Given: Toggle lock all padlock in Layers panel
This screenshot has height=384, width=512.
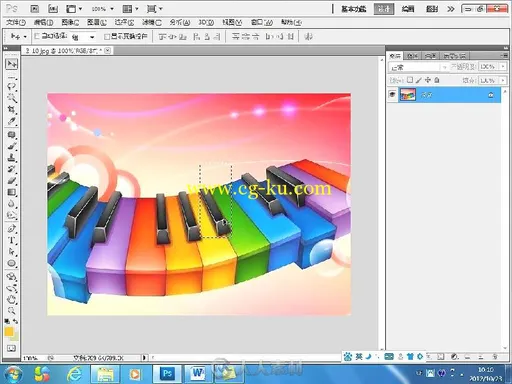Looking at the screenshot, I should (437, 80).
